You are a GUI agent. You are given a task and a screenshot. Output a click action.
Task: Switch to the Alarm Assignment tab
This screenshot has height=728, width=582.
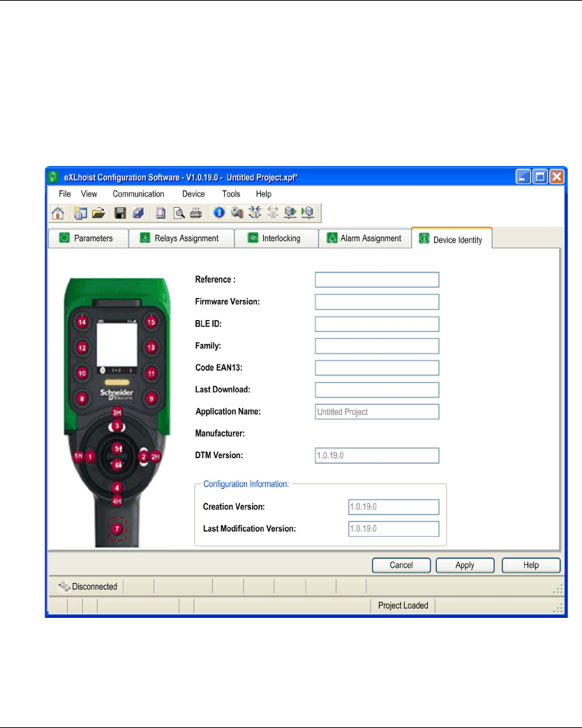[x=365, y=238]
